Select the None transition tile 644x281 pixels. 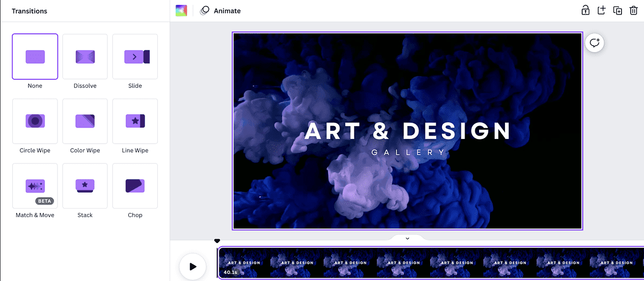[x=35, y=56]
